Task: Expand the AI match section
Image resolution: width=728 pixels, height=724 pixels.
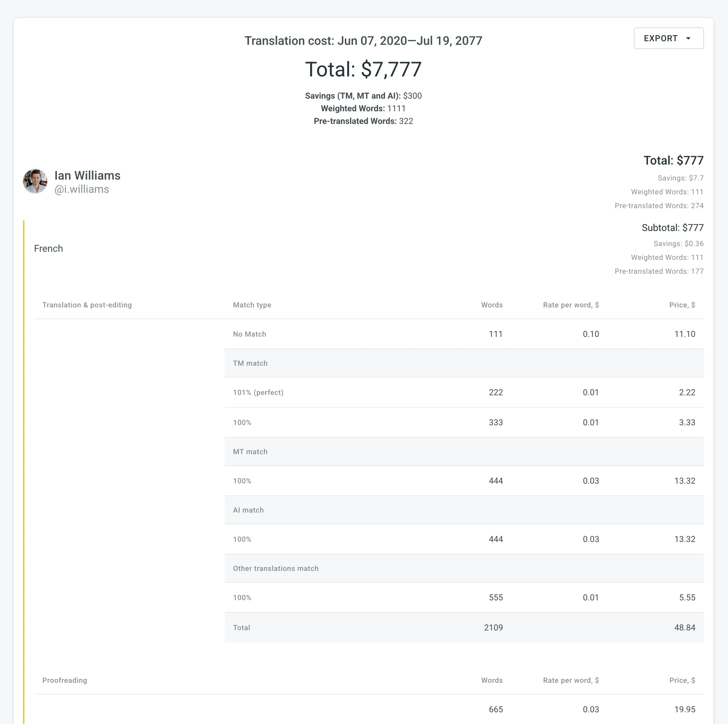Action: tap(248, 510)
